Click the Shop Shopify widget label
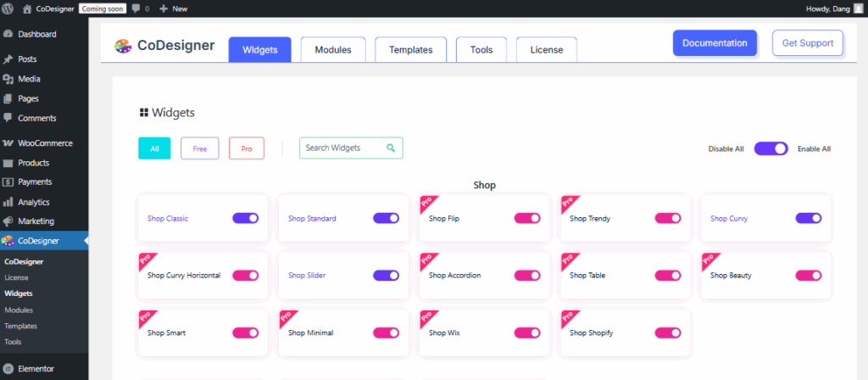The image size is (868, 380). coord(591,332)
